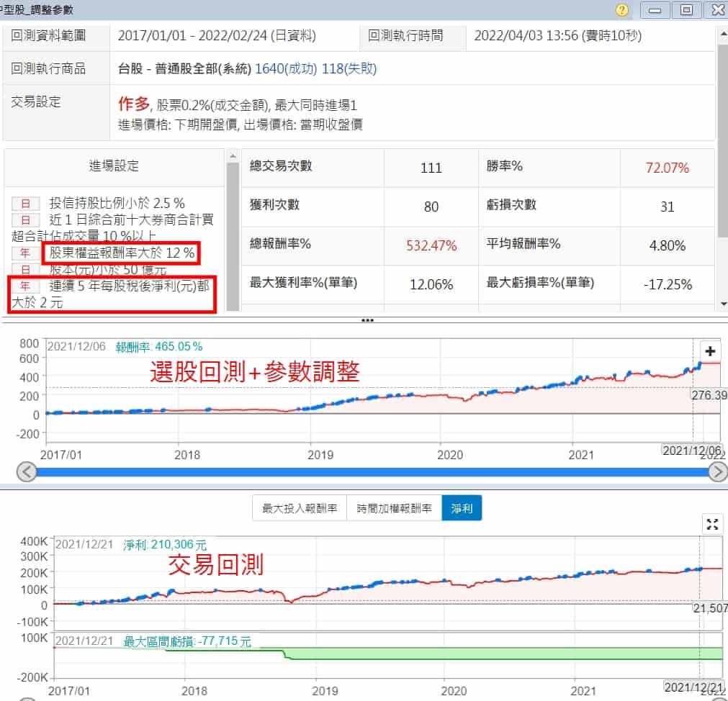Click the plus zoom button on return chart

(710, 351)
